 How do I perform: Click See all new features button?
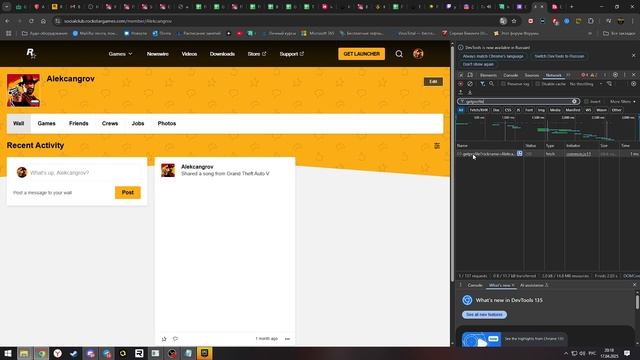(x=484, y=314)
